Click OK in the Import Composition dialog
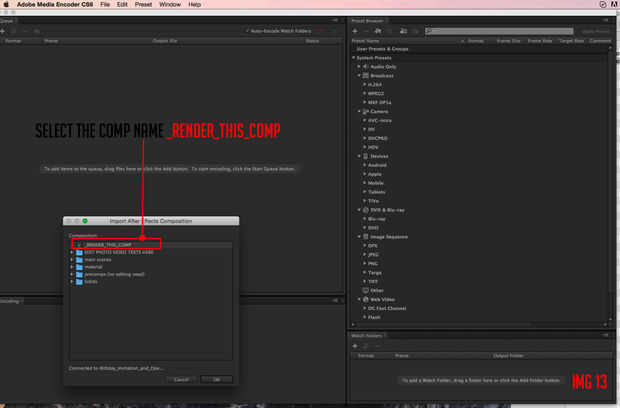Screen dimensions: 620x408 (216, 380)
